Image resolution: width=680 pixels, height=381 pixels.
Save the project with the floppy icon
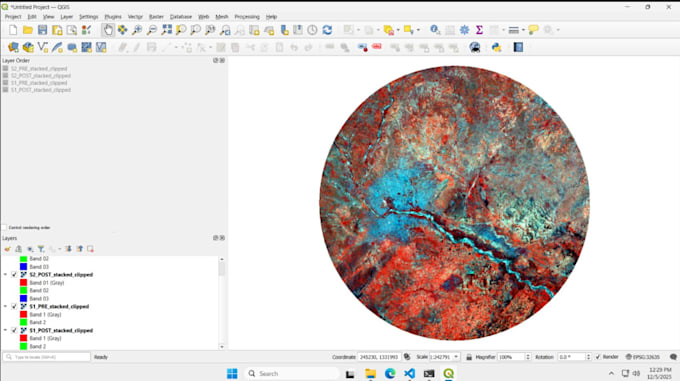(42, 30)
